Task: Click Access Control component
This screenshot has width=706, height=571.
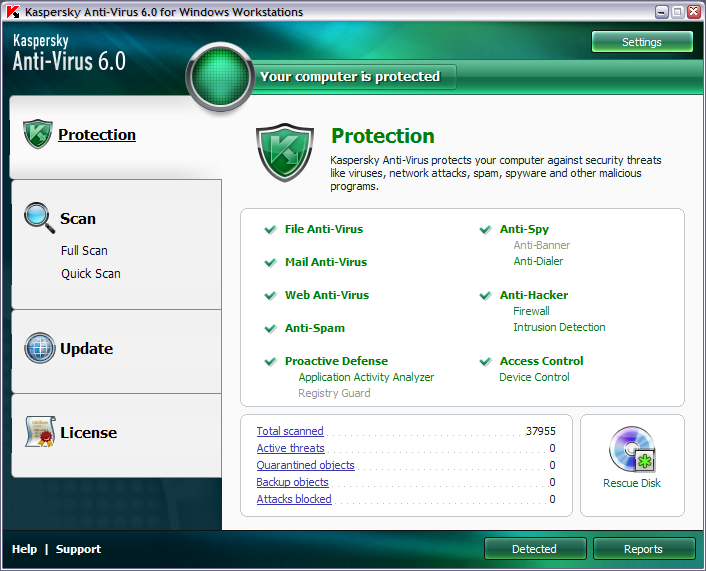Action: click(541, 361)
